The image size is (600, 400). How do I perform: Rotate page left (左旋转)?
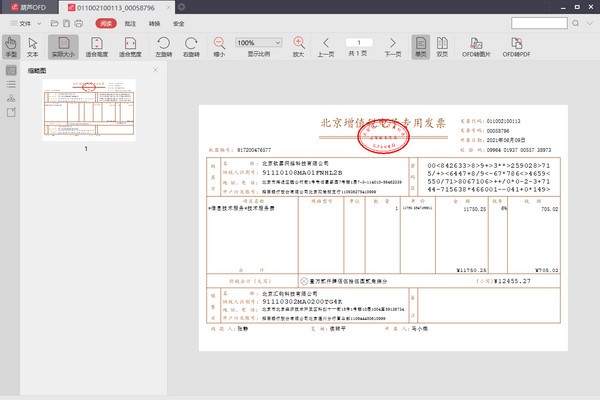(x=163, y=47)
